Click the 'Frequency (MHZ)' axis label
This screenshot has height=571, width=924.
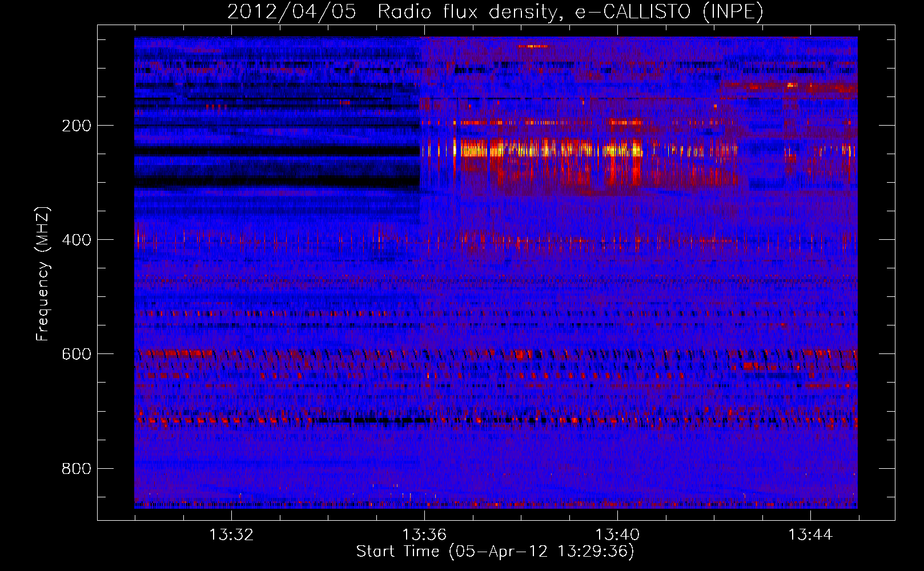[43, 274]
